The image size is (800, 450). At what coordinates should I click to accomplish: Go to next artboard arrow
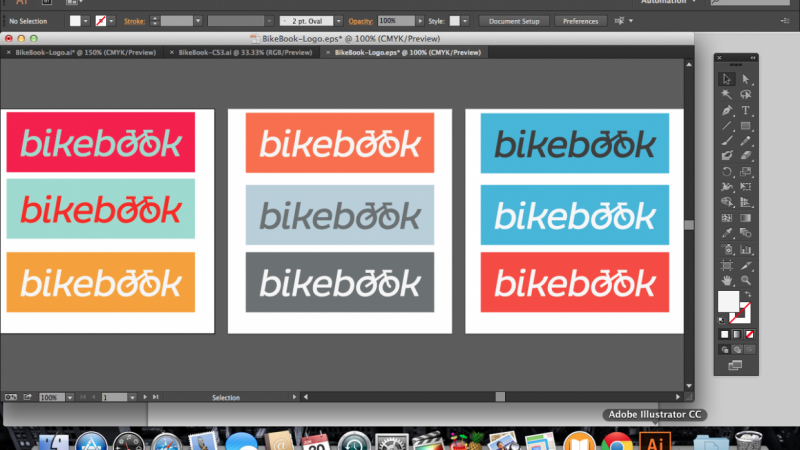tap(145, 397)
